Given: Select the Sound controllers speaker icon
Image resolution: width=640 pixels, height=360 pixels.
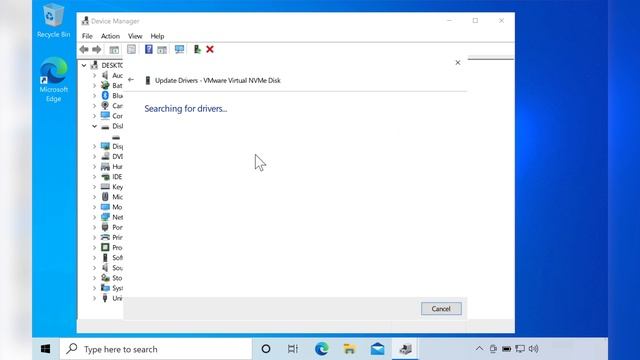Looking at the screenshot, I should tap(105, 268).
